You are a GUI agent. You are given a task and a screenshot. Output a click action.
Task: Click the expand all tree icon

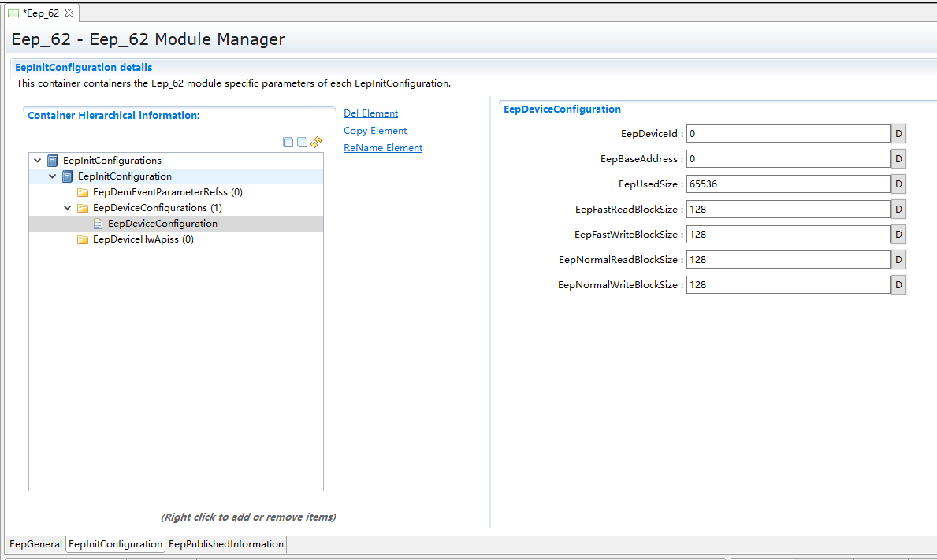[302, 143]
